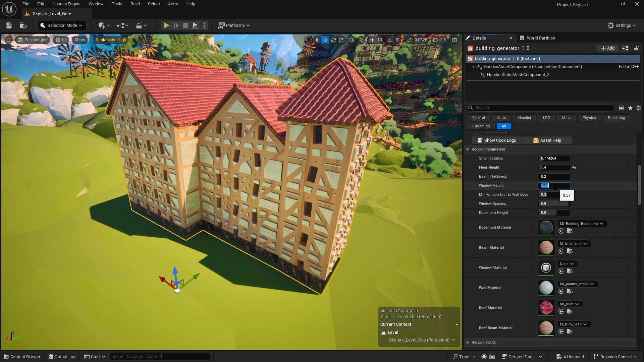Collapse the Houdini Parameters section
The image size is (644, 362).
pyautogui.click(x=468, y=149)
